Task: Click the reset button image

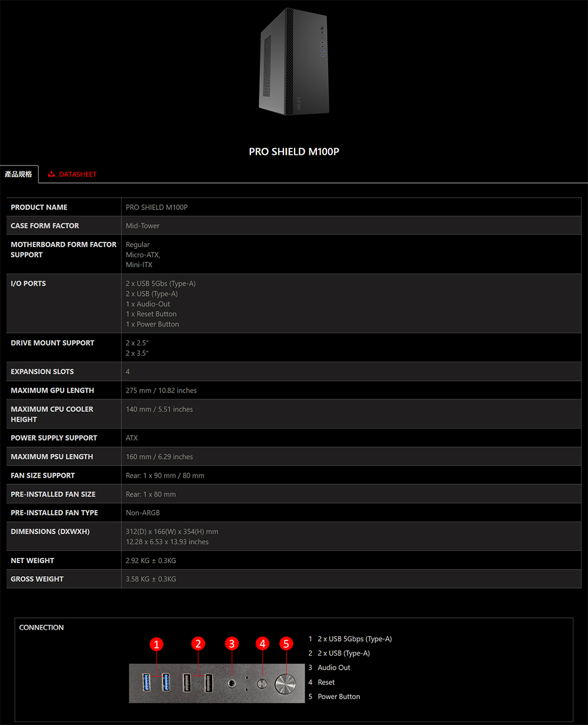Action: coord(262,684)
